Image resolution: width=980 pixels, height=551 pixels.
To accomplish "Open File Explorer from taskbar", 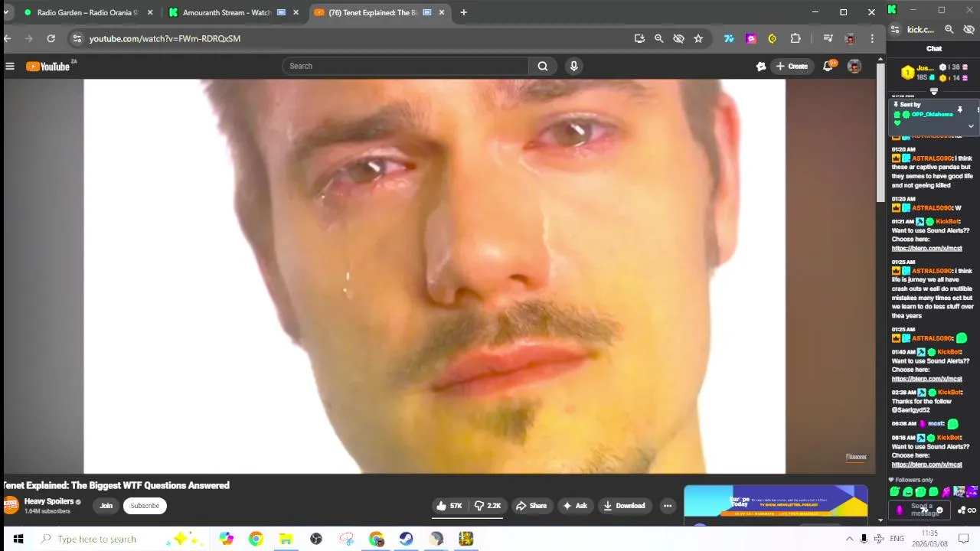I will coord(286,539).
